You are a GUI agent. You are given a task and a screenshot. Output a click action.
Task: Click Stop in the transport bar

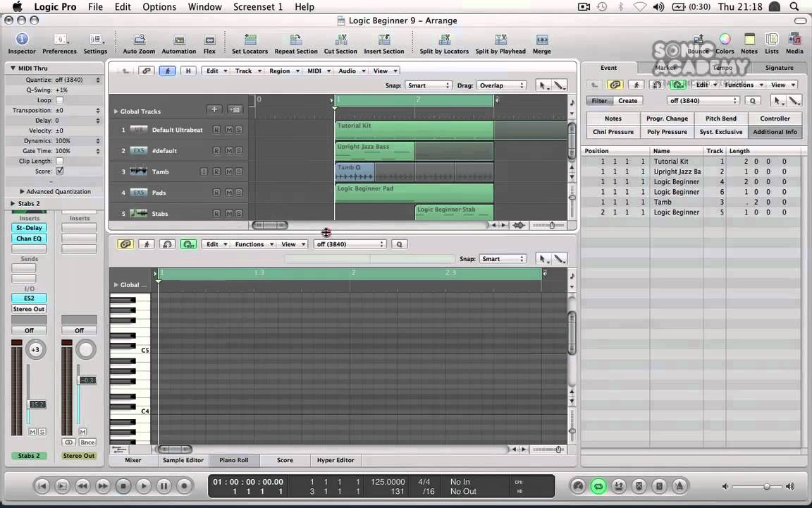[123, 485]
